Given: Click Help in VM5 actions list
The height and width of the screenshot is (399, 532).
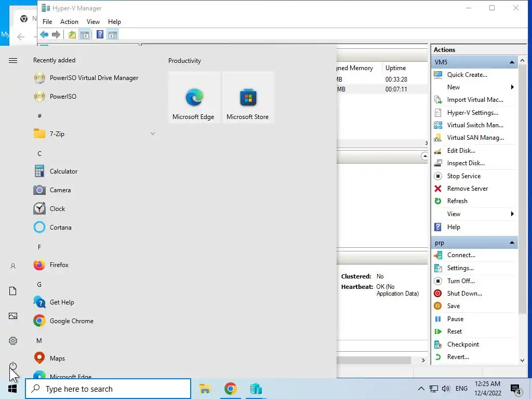Looking at the screenshot, I should pyautogui.click(x=453, y=227).
